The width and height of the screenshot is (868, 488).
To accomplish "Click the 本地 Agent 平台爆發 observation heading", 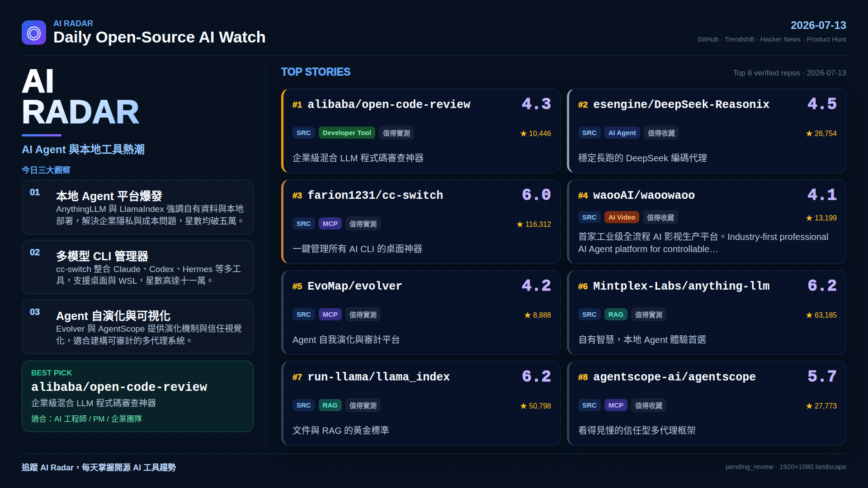I will [109, 196].
